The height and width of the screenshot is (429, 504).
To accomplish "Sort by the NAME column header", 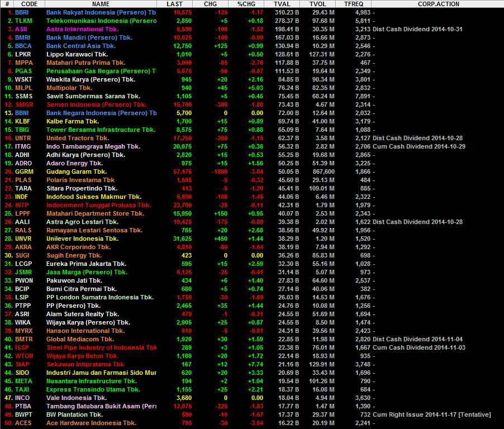I will pos(101,4).
